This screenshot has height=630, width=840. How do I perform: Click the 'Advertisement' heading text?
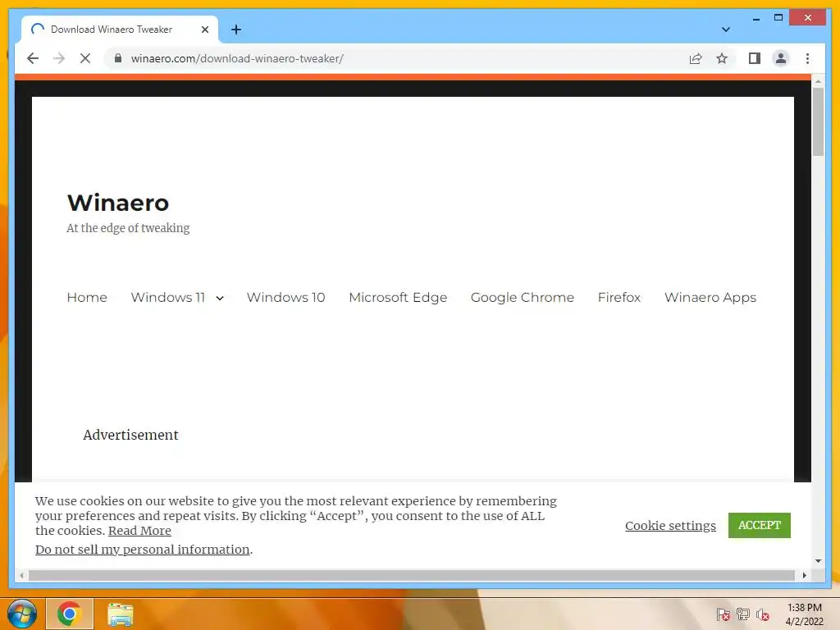[x=130, y=435]
